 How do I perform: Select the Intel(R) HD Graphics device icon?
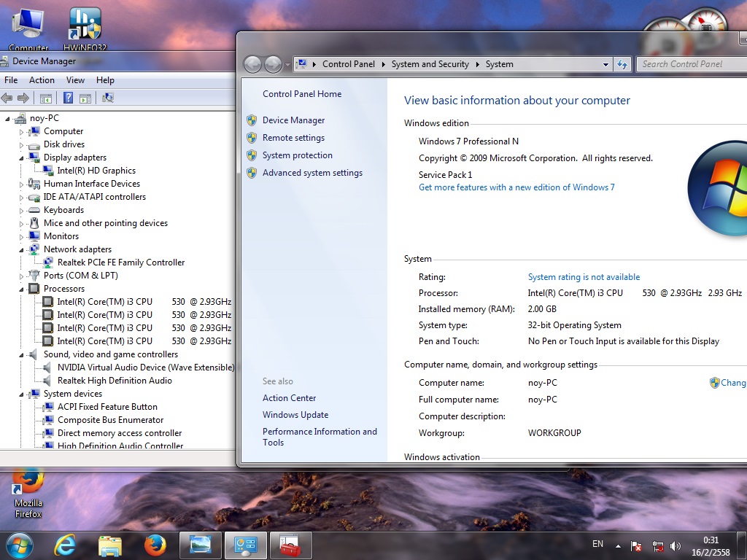coord(48,171)
